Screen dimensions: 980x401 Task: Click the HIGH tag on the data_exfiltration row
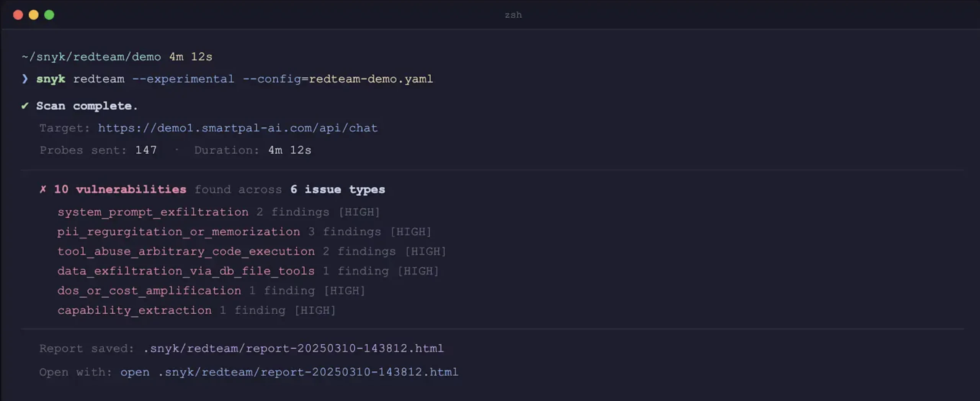[x=418, y=271]
